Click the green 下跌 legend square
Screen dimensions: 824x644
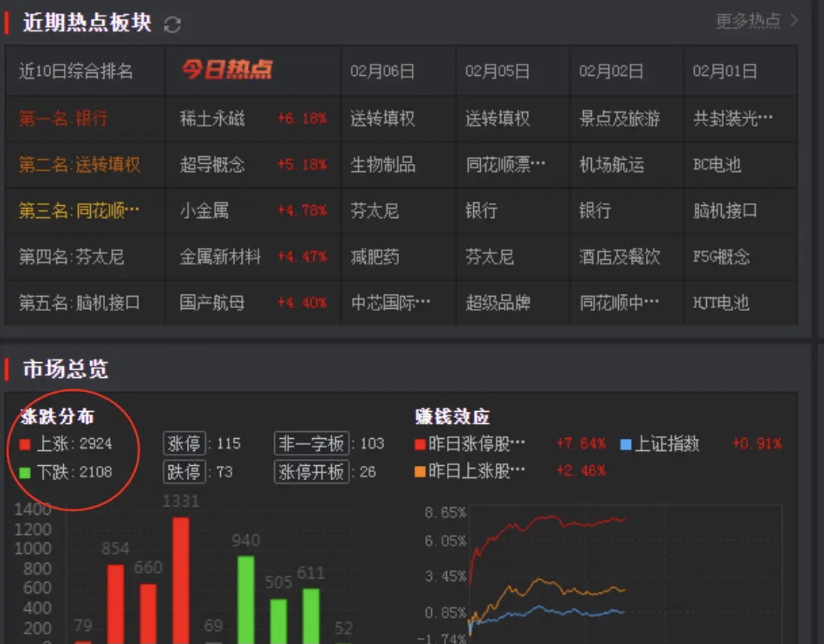pos(25,473)
